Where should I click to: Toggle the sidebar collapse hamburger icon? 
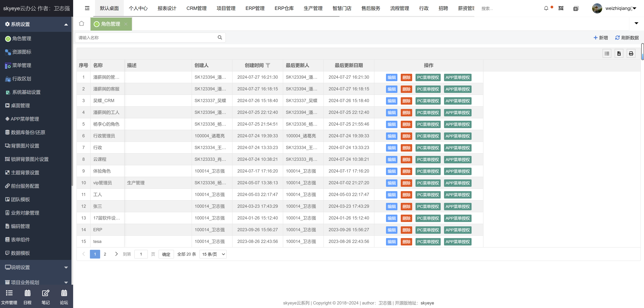pyautogui.click(x=87, y=8)
